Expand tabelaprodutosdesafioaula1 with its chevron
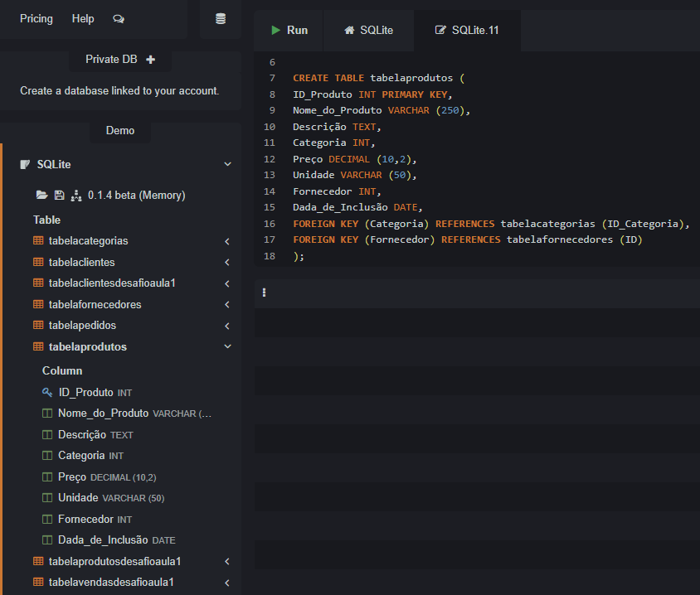 227,561
